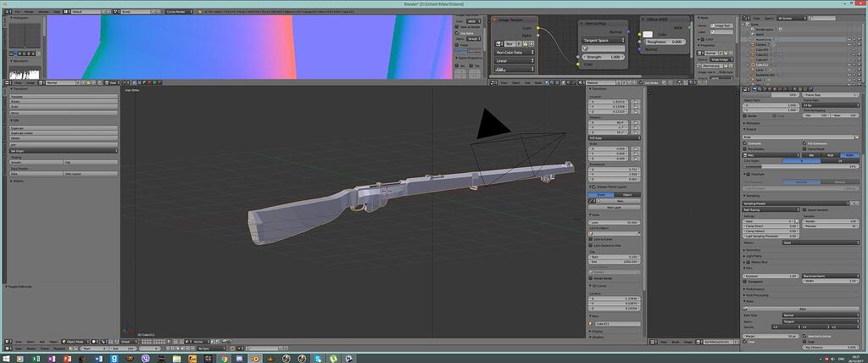The width and height of the screenshot is (868, 363).
Task: Click the Smooth shading button
Action: point(36,162)
